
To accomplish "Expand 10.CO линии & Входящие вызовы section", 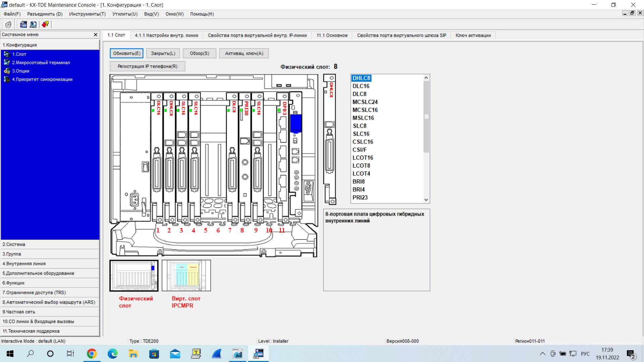I will 50,321.
